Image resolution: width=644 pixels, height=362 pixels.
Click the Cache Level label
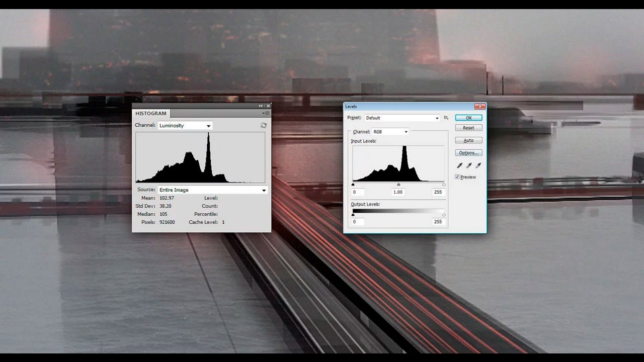(x=203, y=222)
